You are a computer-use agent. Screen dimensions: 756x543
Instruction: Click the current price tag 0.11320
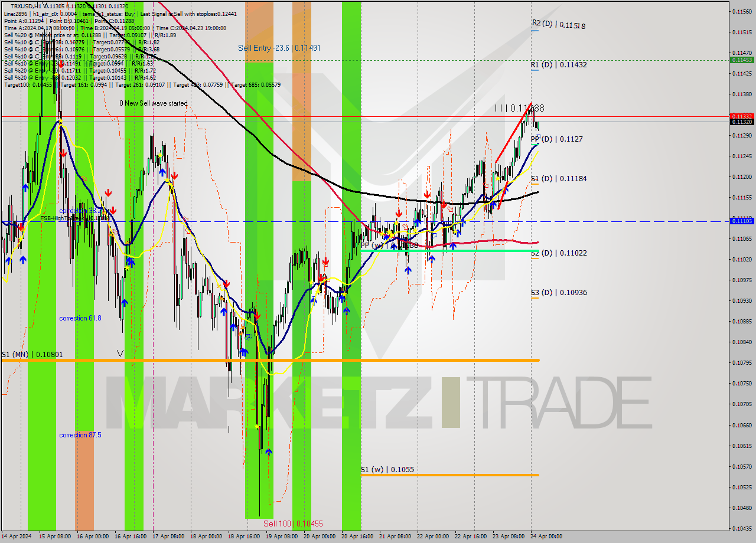(742, 122)
